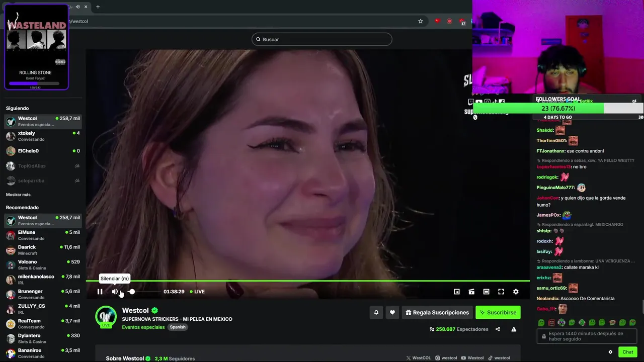Open Volcano Slots & Casino channel
Image resolution: width=644 pixels, height=362 pixels.
43,265
